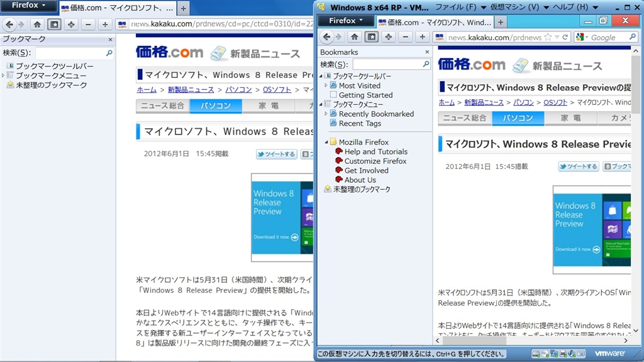The height and width of the screenshot is (362, 644).
Task: Open ファイル (F) menu in VMware window
Action: coord(461,7)
